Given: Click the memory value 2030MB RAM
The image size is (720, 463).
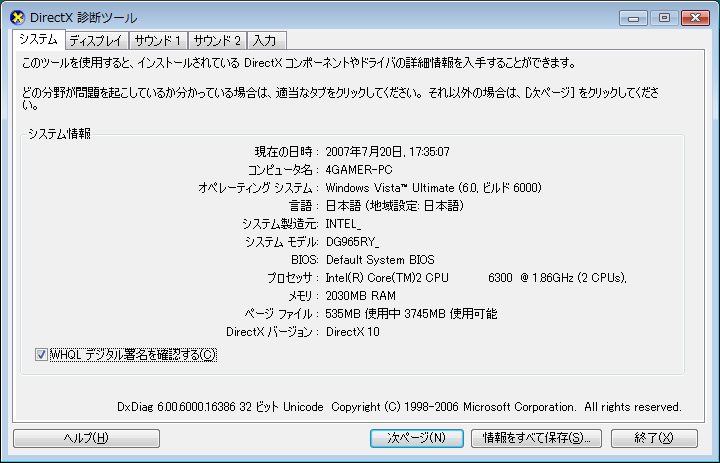Looking at the screenshot, I should (360, 296).
